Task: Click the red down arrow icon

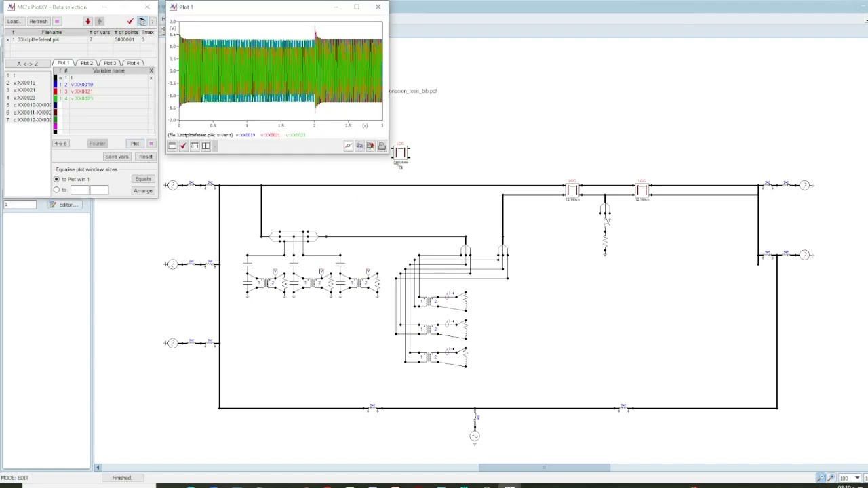Action: (x=87, y=22)
